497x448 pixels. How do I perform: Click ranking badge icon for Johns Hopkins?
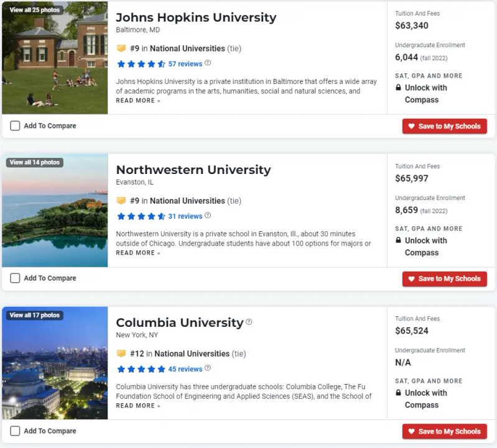click(x=121, y=48)
